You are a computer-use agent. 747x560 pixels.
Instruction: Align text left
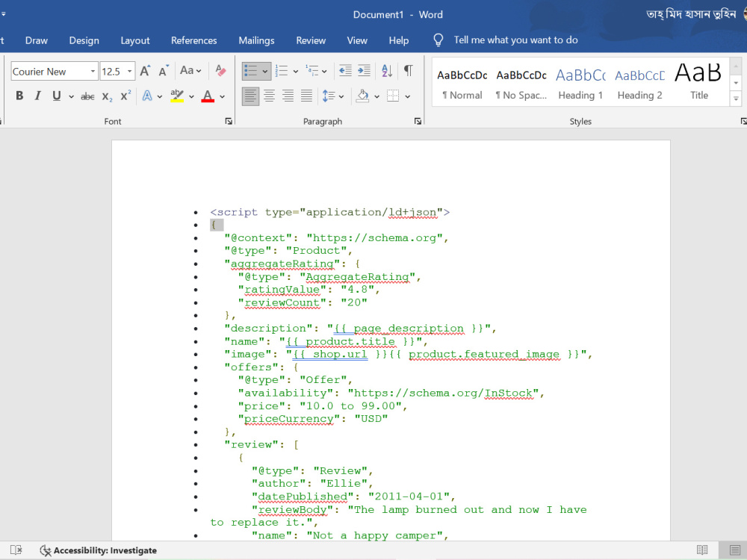point(250,96)
